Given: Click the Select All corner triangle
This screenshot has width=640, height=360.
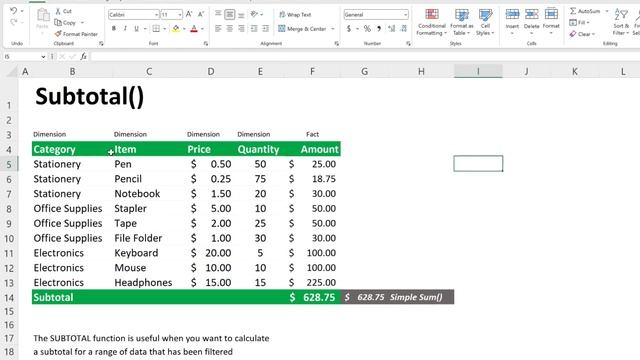Looking at the screenshot, I should 11,72.
